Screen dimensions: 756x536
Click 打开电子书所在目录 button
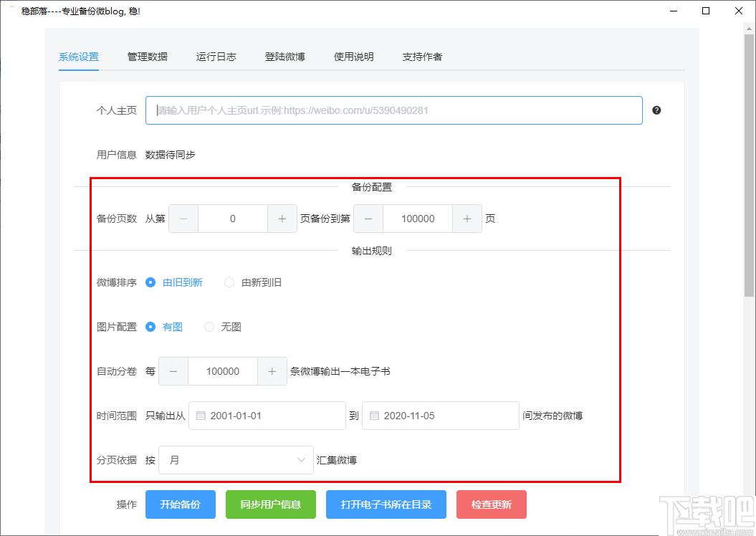[386, 504]
